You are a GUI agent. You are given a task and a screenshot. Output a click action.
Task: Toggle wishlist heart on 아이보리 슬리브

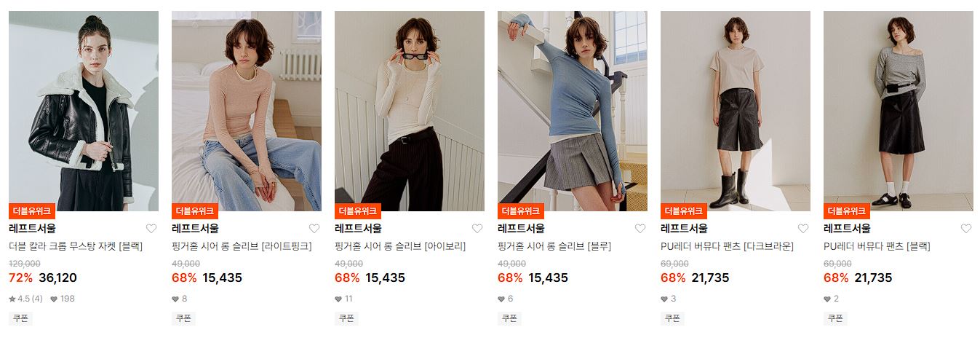click(477, 229)
